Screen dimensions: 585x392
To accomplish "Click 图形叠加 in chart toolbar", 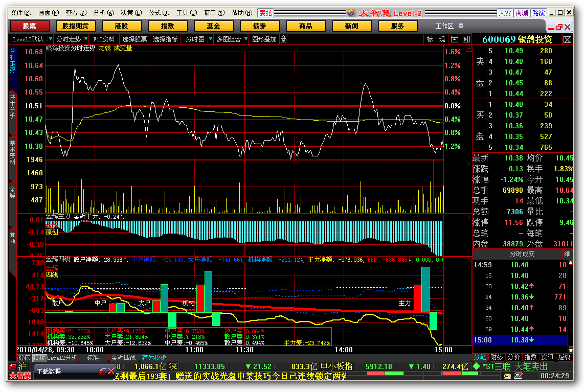I will 264,39.
